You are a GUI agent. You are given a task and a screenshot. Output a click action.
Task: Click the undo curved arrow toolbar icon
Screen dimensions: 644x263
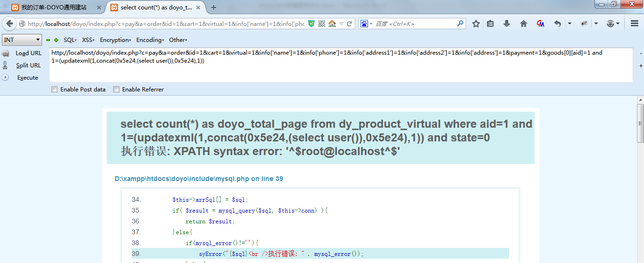[558, 24]
